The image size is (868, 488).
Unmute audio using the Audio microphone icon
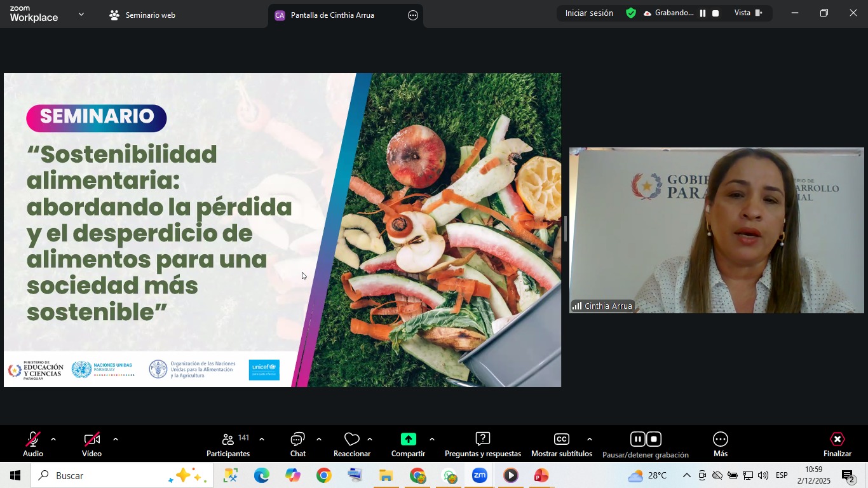pos(32,438)
